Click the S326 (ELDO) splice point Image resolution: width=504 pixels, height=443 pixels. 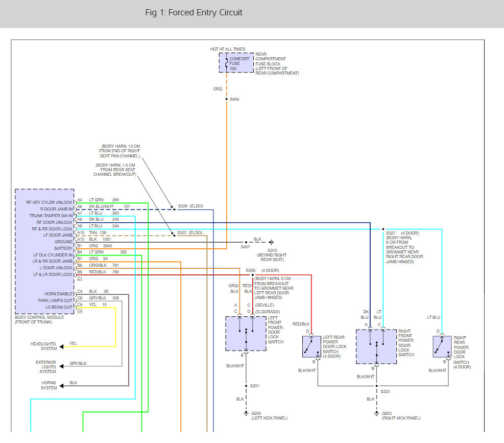pyautogui.click(x=173, y=209)
